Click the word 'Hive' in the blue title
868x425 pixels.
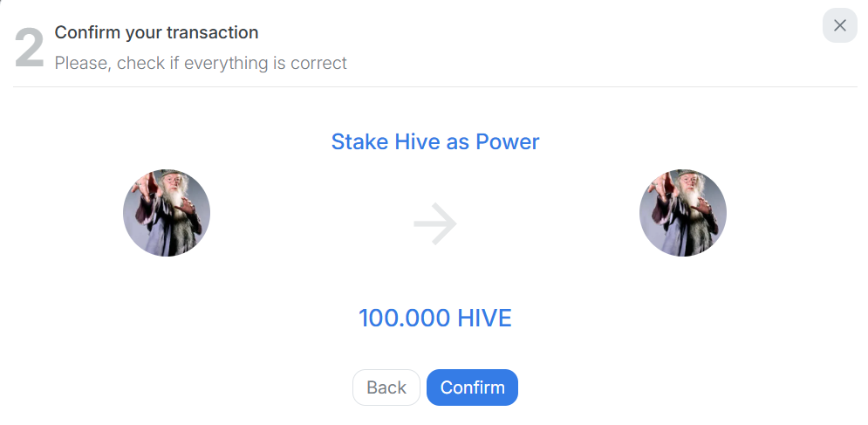(x=418, y=141)
